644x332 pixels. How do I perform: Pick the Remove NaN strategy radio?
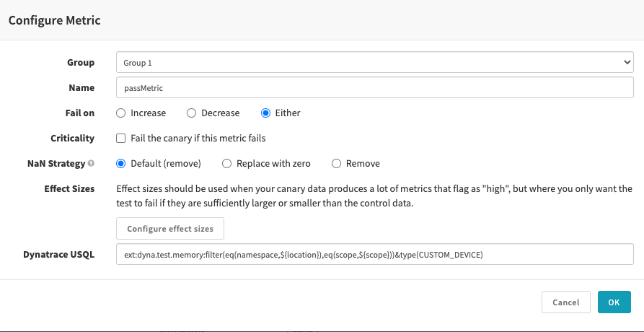(x=336, y=164)
